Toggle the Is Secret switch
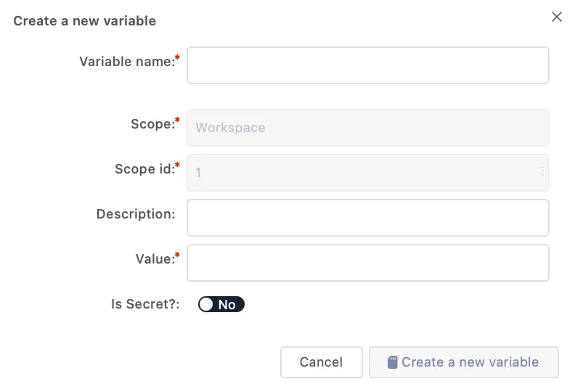Viewport: 575px width, 392px height. 221,304
